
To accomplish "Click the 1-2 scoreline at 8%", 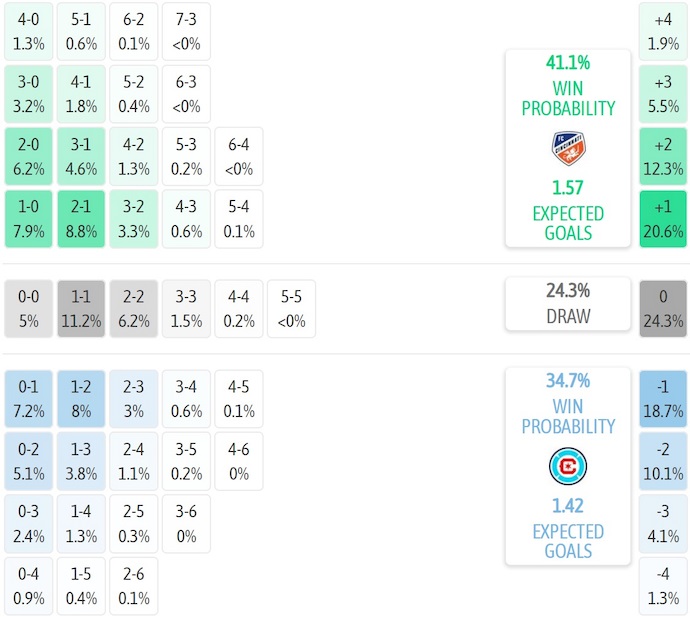I will click(x=81, y=398).
